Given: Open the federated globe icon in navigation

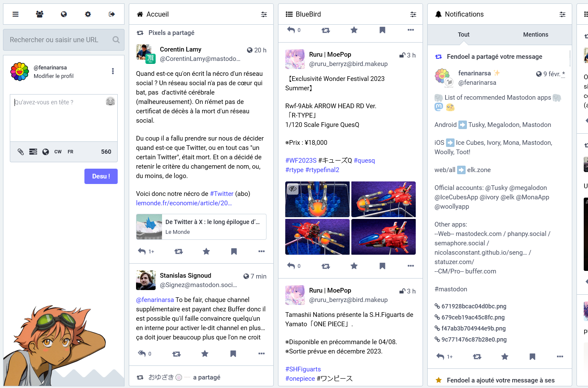Looking at the screenshot, I should 64,14.
